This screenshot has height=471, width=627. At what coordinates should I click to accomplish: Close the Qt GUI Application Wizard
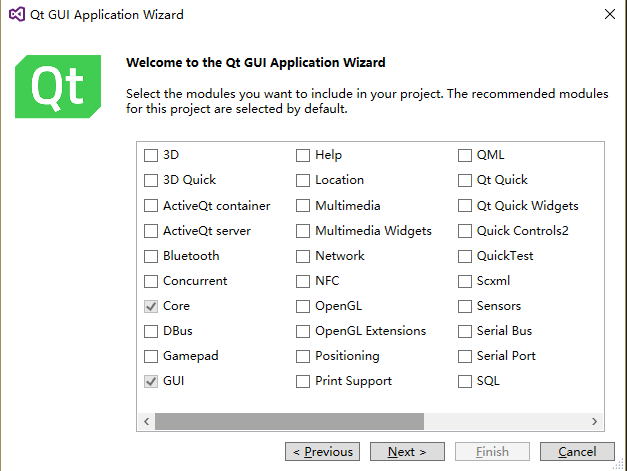pyautogui.click(x=609, y=14)
